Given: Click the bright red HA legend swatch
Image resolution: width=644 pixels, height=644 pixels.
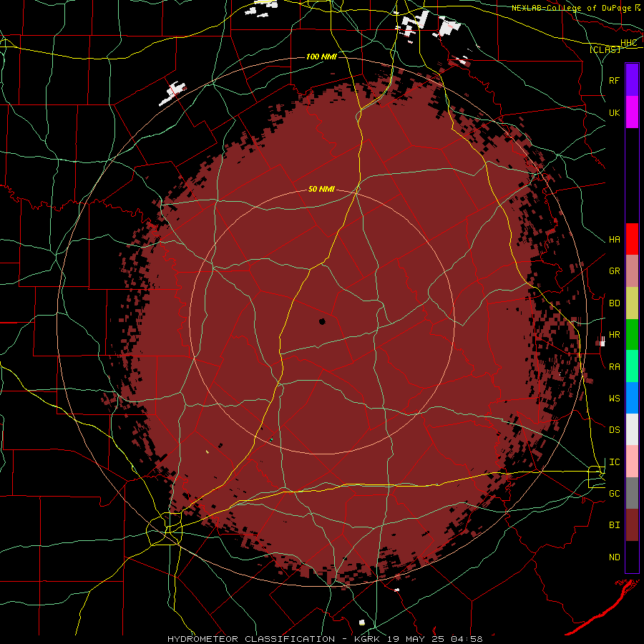Looking at the screenshot, I should coord(632,239).
